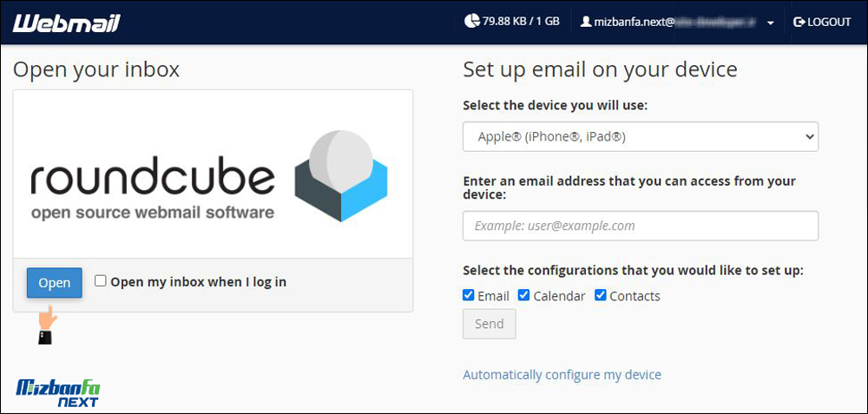This screenshot has height=414, width=868.
Task: Uncheck the Email configuration checkbox
Action: coord(469,296)
